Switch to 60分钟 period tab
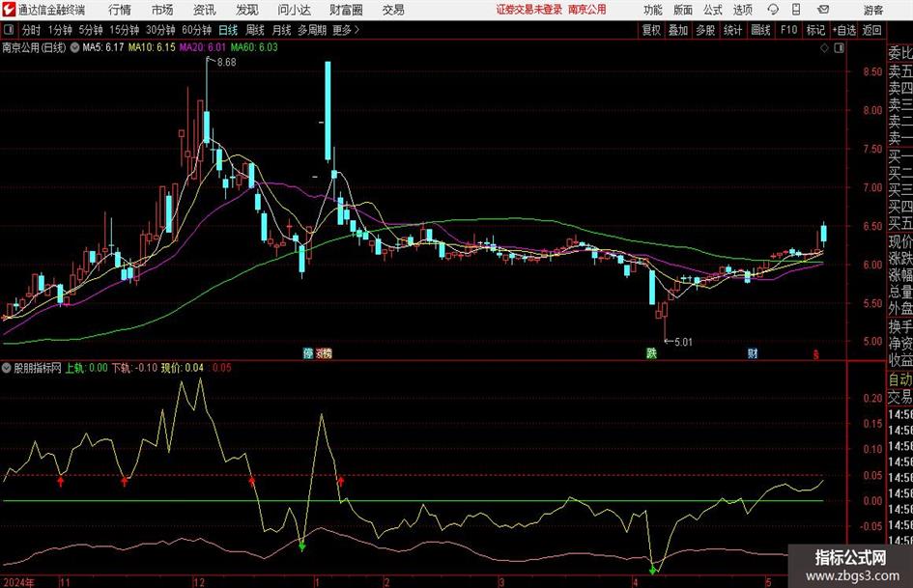The height and width of the screenshot is (588, 913). tap(196, 30)
